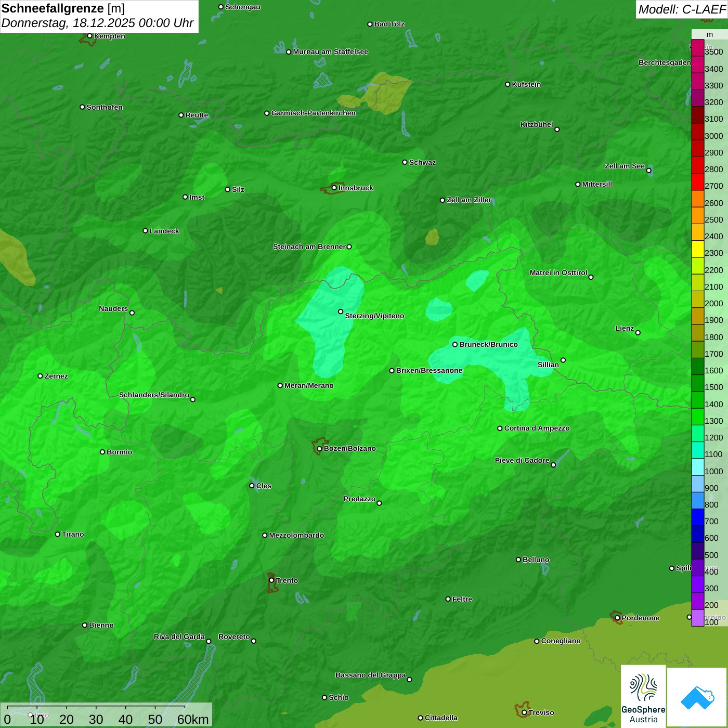Click the 'Kitzbühel' label

(537, 124)
